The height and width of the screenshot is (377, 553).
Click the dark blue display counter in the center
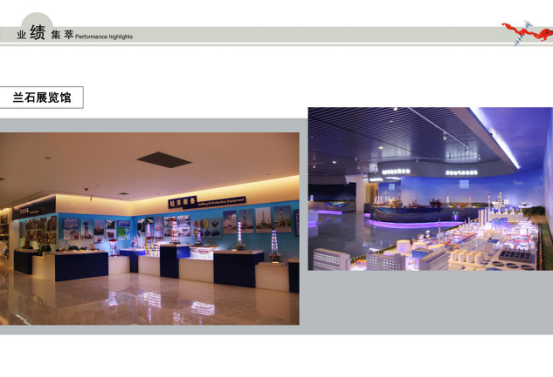pyautogui.click(x=175, y=261)
